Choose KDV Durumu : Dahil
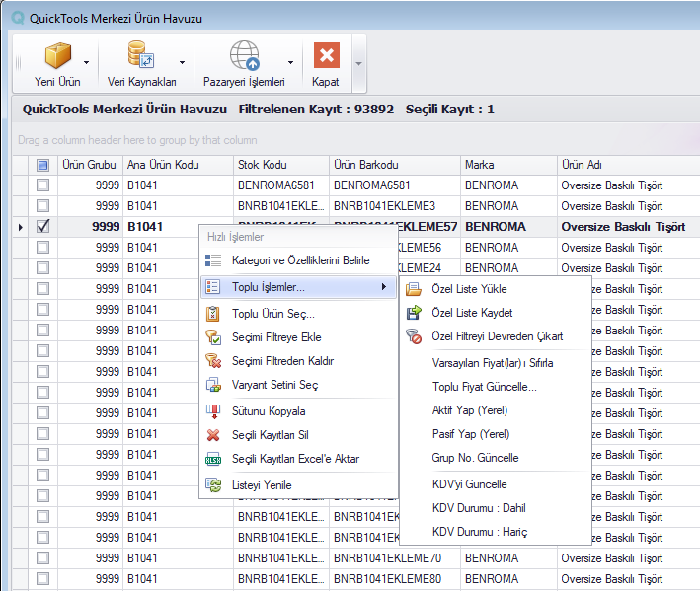The height and width of the screenshot is (591, 700). click(479, 508)
